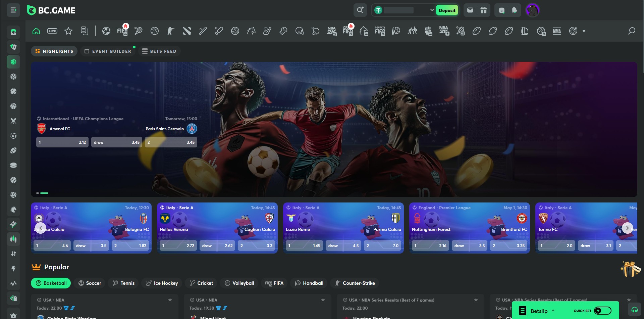The width and height of the screenshot is (644, 319).
Task: Open My Bets document icon
Action: click(x=85, y=31)
